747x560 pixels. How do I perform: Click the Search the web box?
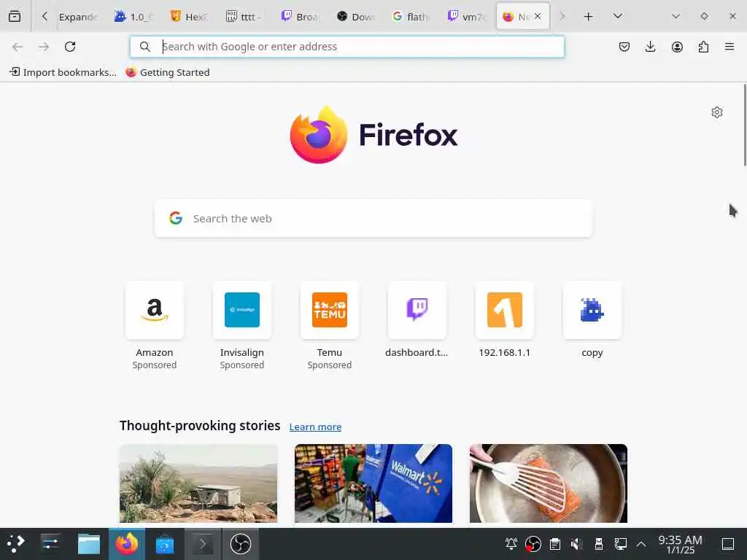click(373, 219)
